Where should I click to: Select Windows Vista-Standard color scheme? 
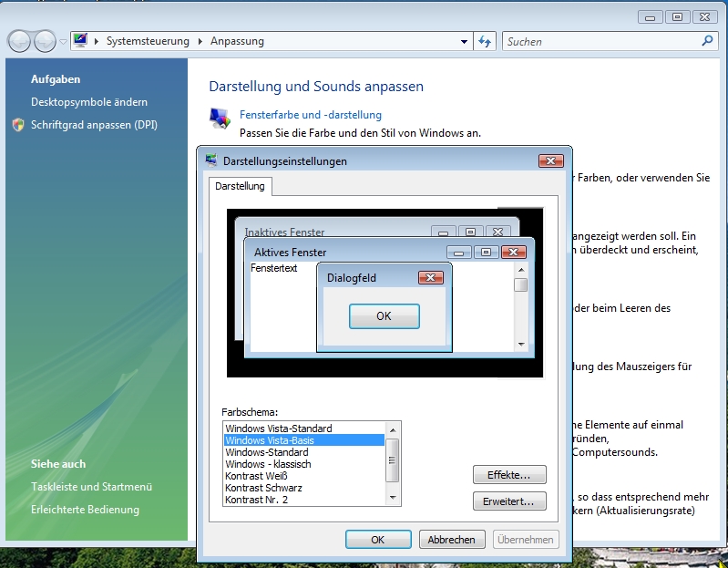pyautogui.click(x=304, y=429)
